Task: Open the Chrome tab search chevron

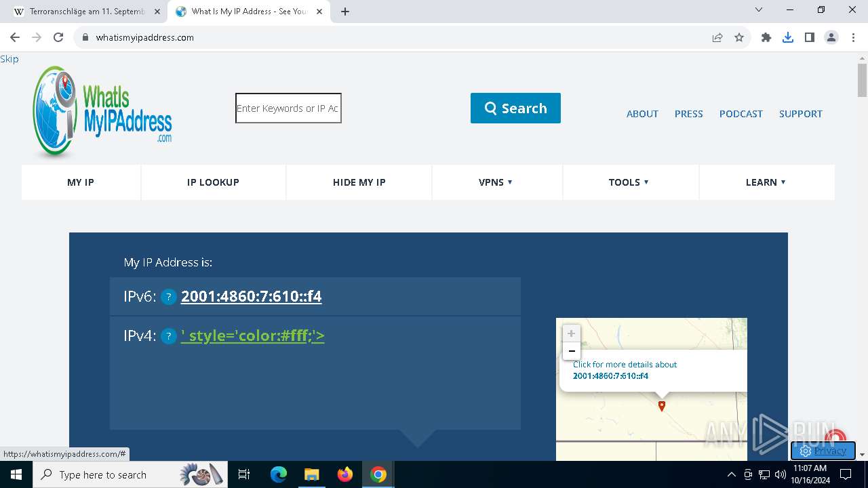Action: [759, 10]
